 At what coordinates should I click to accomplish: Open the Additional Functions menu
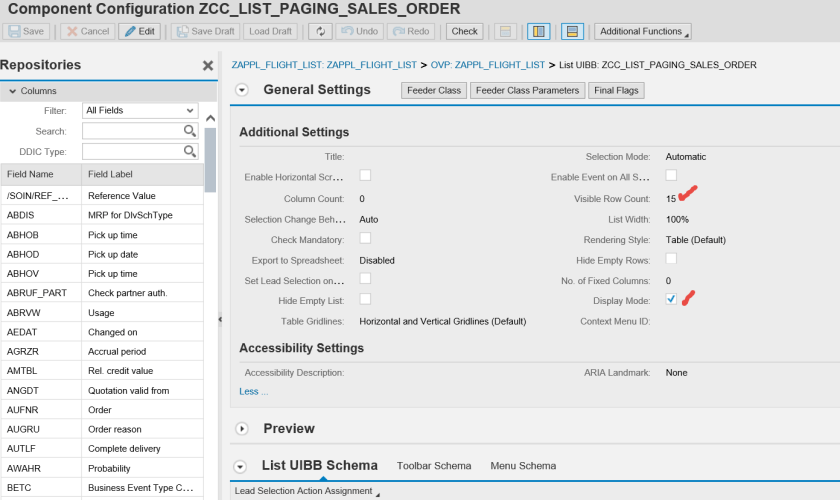(642, 32)
